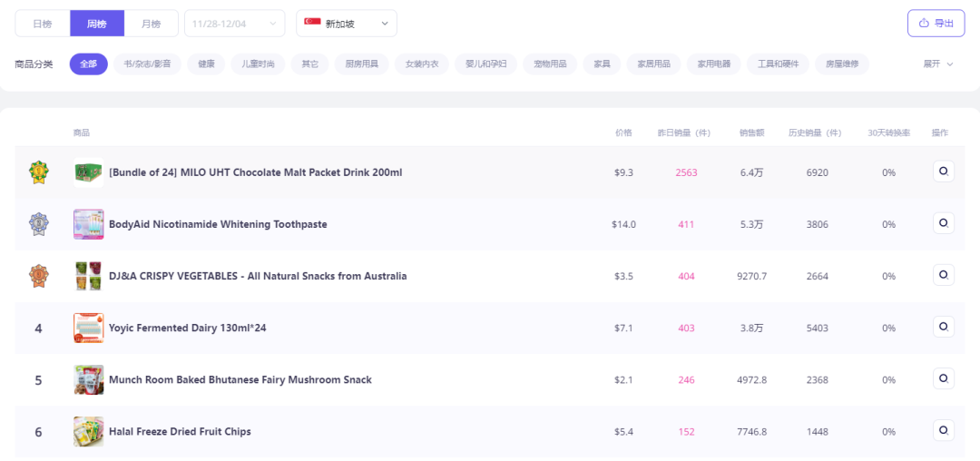Open BodyAid toothpaste product thumbnail
980x461 pixels.
[88, 223]
